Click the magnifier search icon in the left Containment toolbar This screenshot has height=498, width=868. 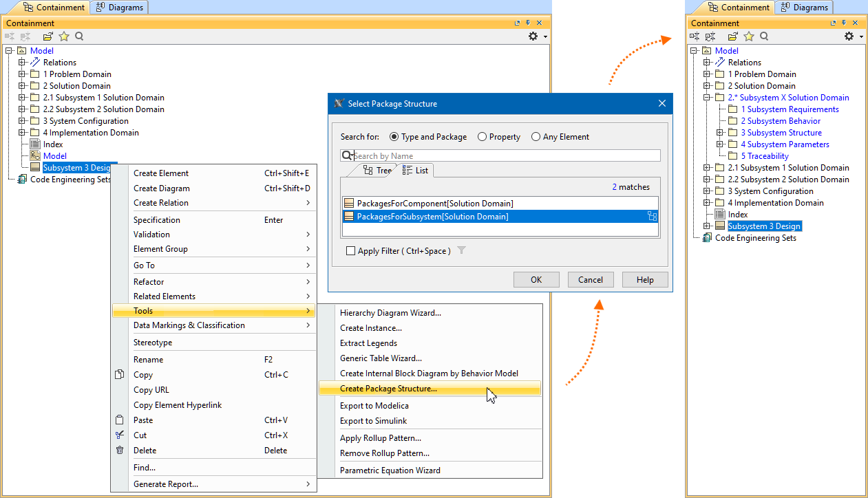(x=79, y=36)
